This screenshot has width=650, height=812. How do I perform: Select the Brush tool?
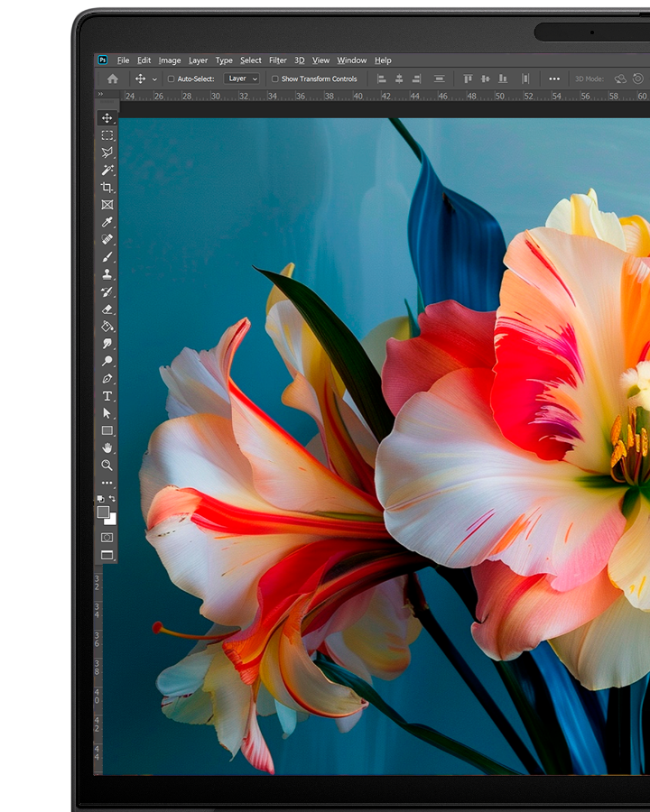[107, 257]
